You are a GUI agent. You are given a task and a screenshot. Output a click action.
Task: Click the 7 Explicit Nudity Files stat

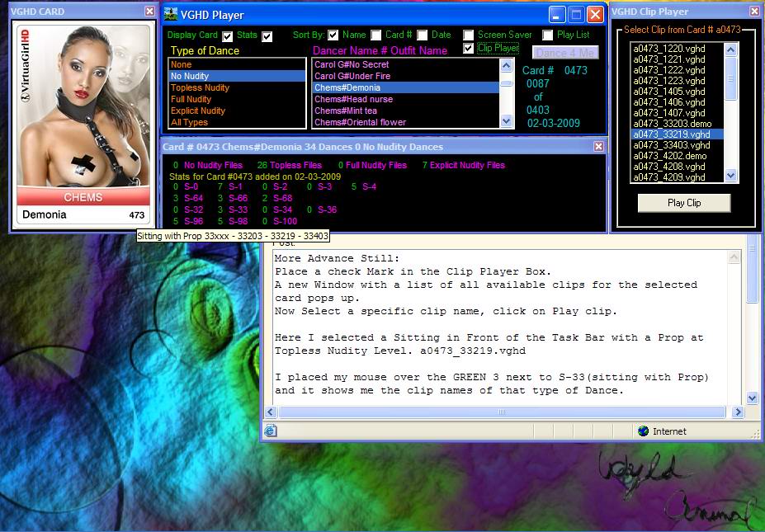[x=464, y=165]
